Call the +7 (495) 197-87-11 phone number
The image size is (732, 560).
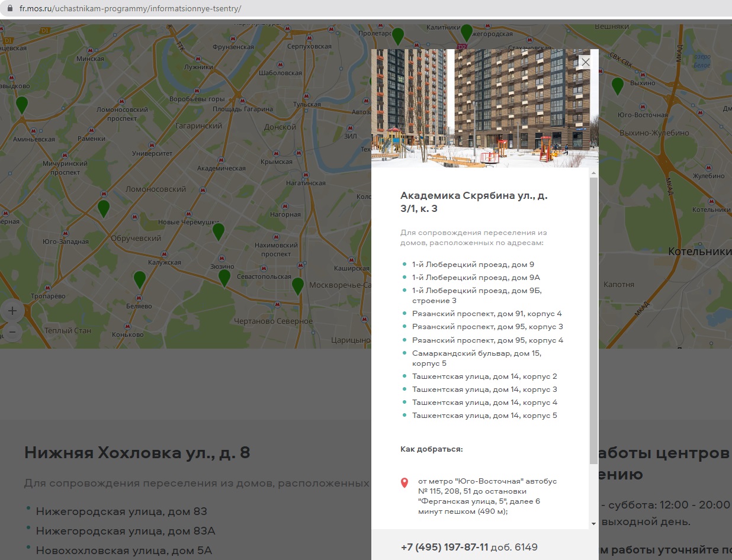(x=444, y=547)
